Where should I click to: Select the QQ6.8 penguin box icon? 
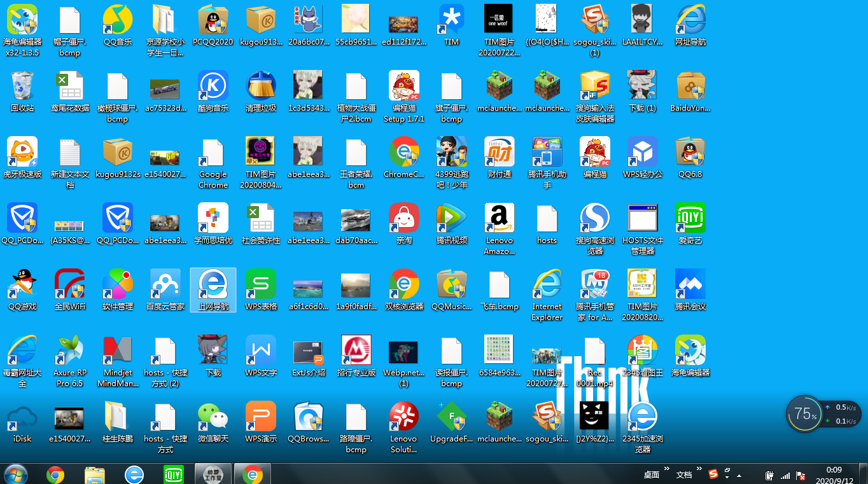[x=690, y=157]
